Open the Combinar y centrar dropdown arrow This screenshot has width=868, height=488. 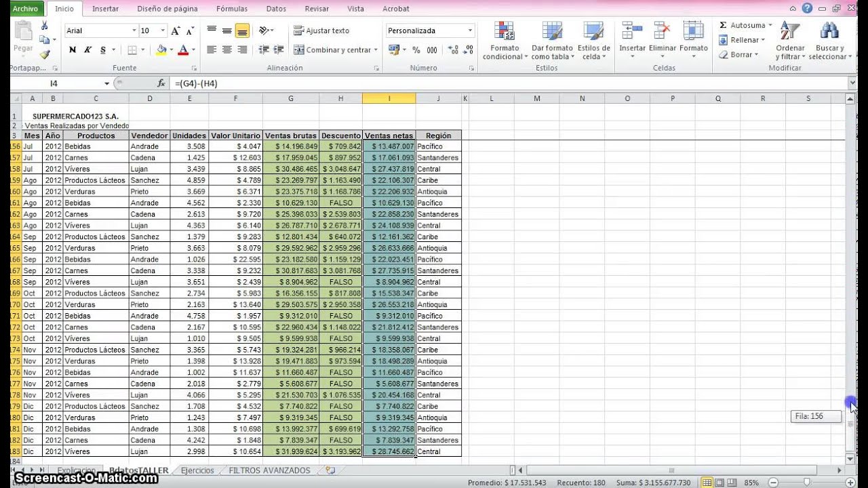(x=376, y=49)
